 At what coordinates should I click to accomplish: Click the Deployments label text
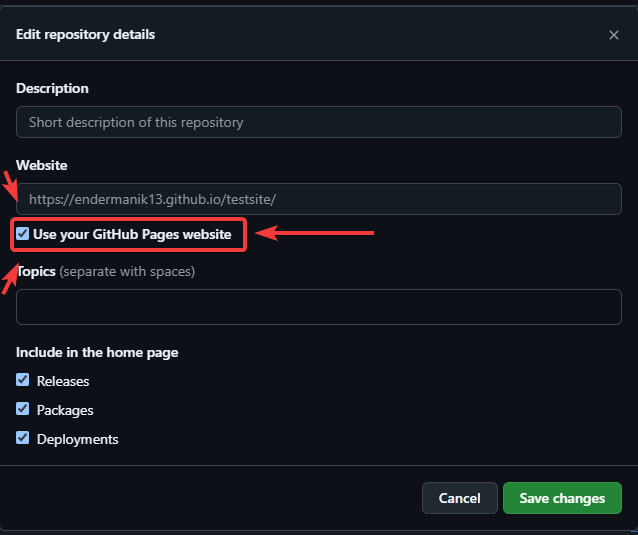pyautogui.click(x=77, y=439)
